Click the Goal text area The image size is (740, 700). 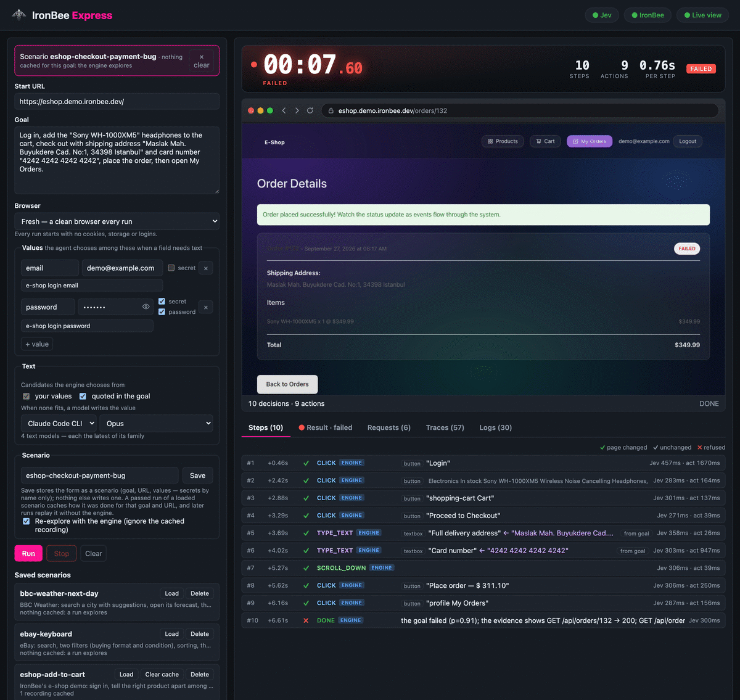coord(117,160)
